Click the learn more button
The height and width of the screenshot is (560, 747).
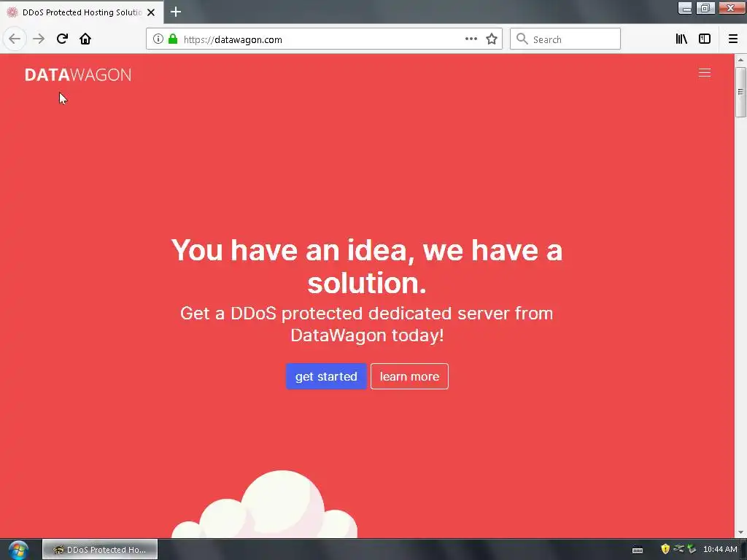click(x=409, y=376)
